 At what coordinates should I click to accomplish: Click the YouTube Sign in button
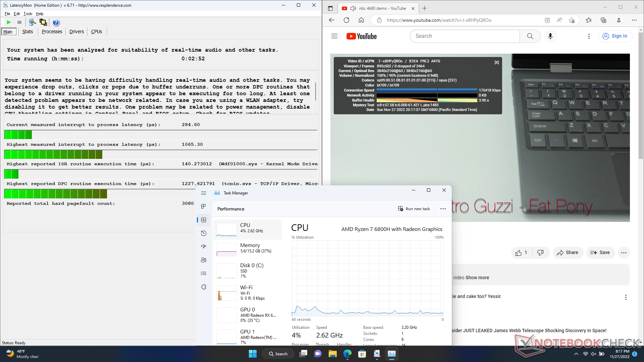615,36
